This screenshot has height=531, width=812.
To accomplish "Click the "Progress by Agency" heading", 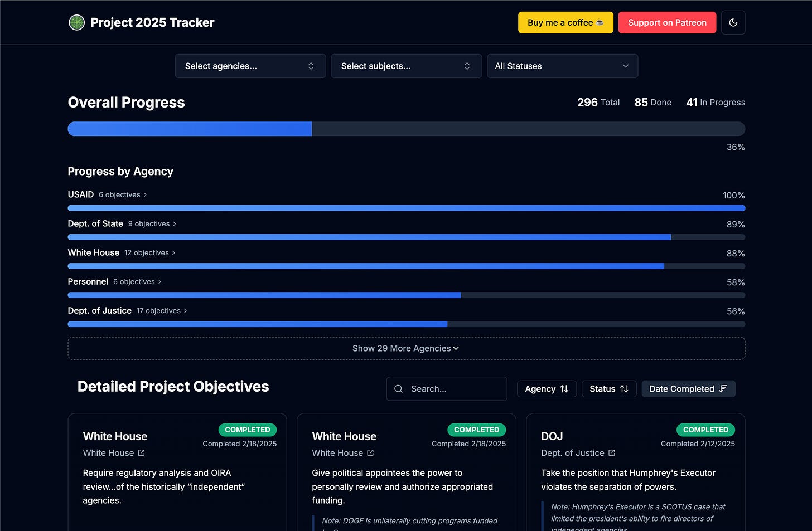I will tap(120, 171).
